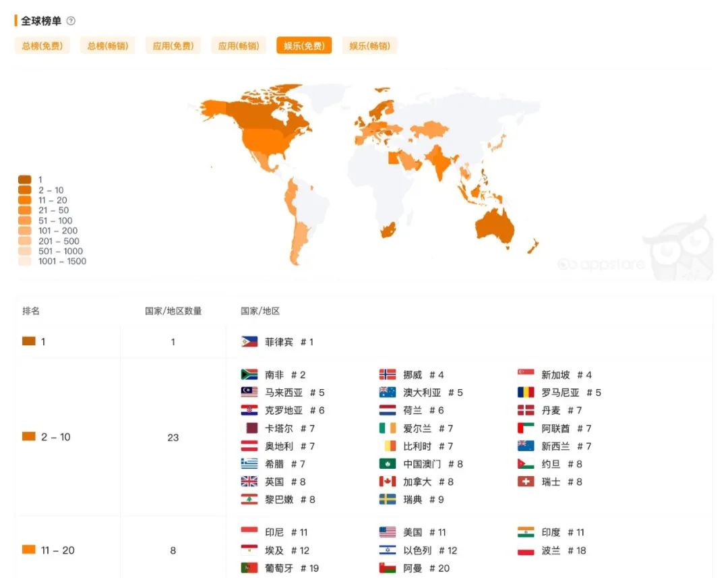Viewport: 728px width, 578px height.
Task: Click the Switzerland flag icon
Action: (526, 482)
